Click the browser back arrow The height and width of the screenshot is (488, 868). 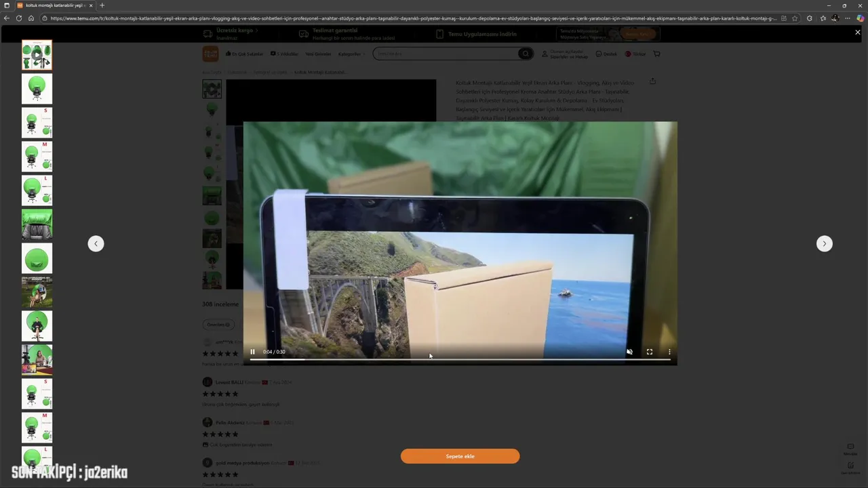pos(7,18)
